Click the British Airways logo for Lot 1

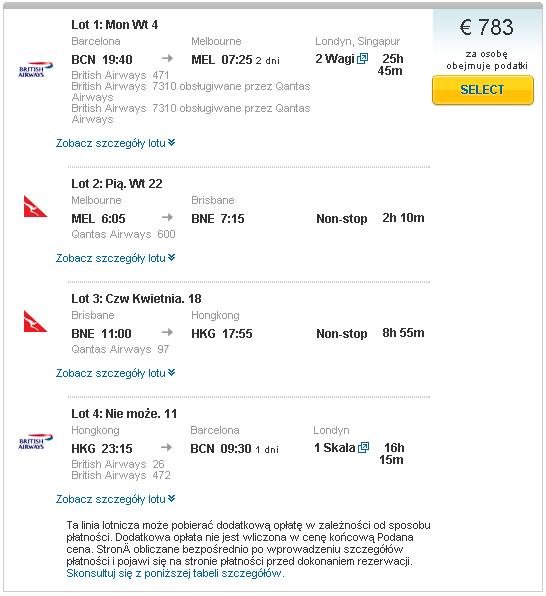coord(35,70)
